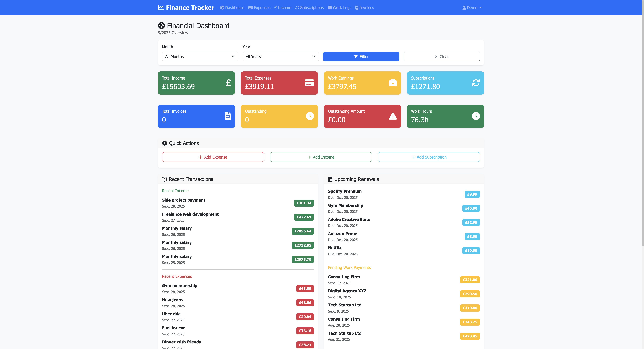Screen dimensions: 644x349
Task: Navigate to the Invoices page
Action: click(x=365, y=8)
